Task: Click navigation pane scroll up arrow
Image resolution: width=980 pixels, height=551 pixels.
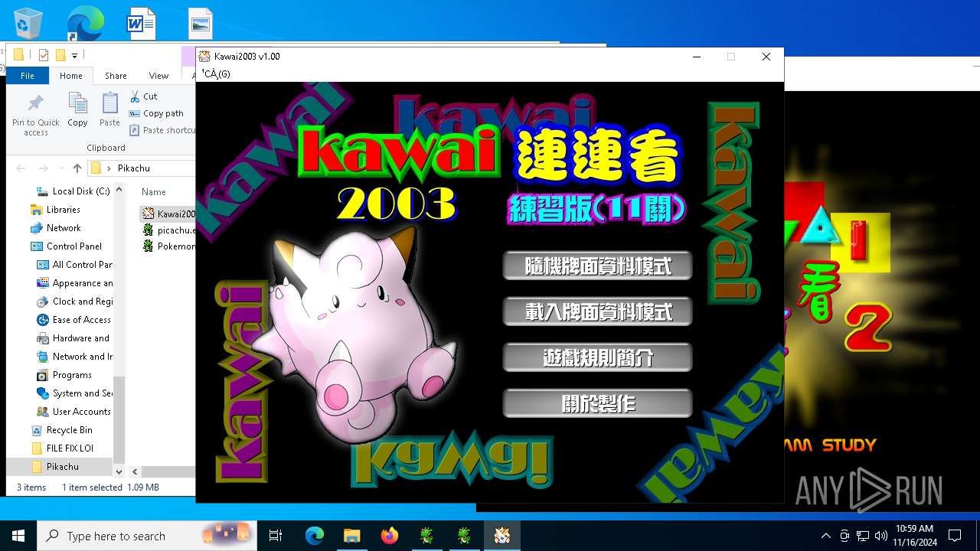Action: point(119,190)
